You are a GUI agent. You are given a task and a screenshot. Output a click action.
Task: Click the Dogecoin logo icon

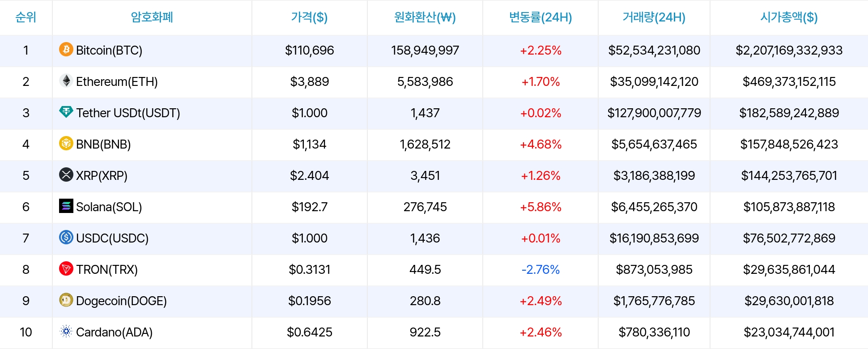(66, 300)
